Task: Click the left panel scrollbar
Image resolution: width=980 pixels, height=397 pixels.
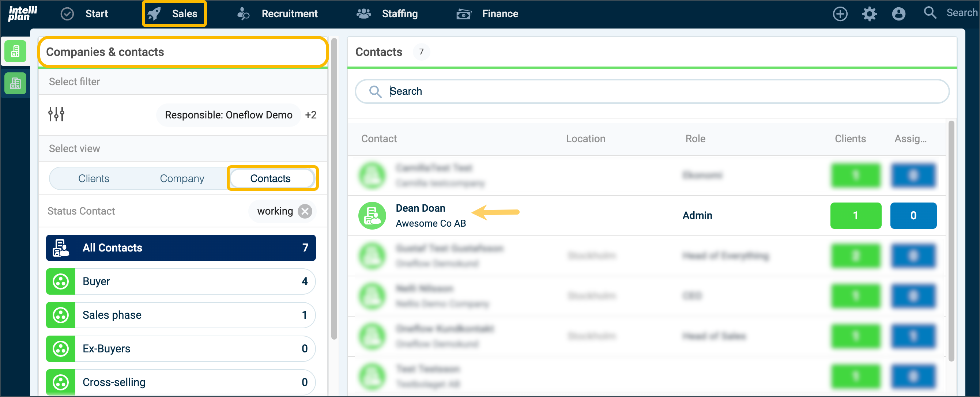Action: point(334,188)
